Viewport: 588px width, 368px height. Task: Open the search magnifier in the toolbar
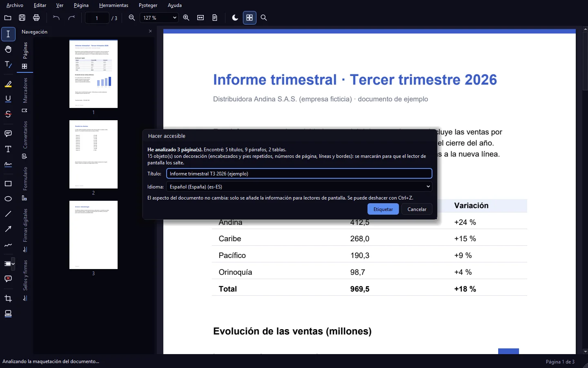[x=264, y=18]
